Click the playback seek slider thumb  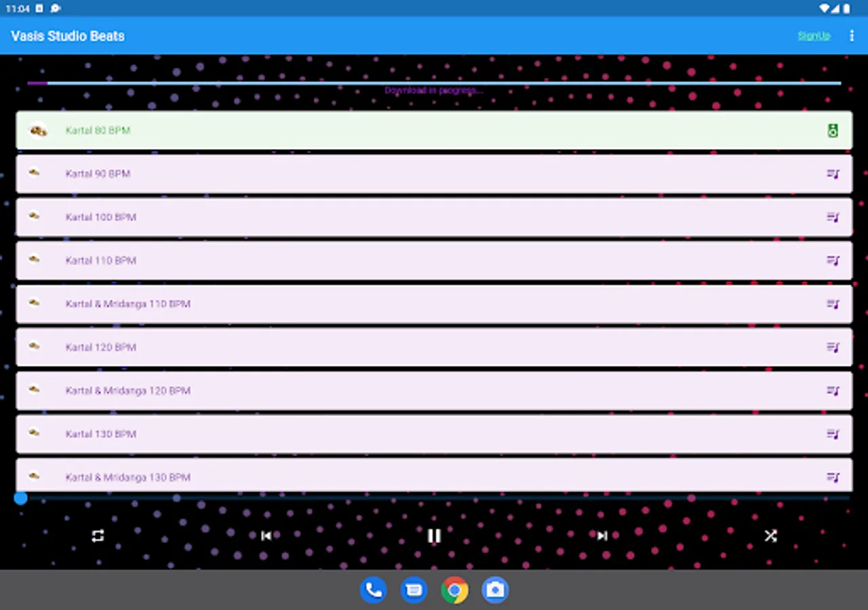21,498
